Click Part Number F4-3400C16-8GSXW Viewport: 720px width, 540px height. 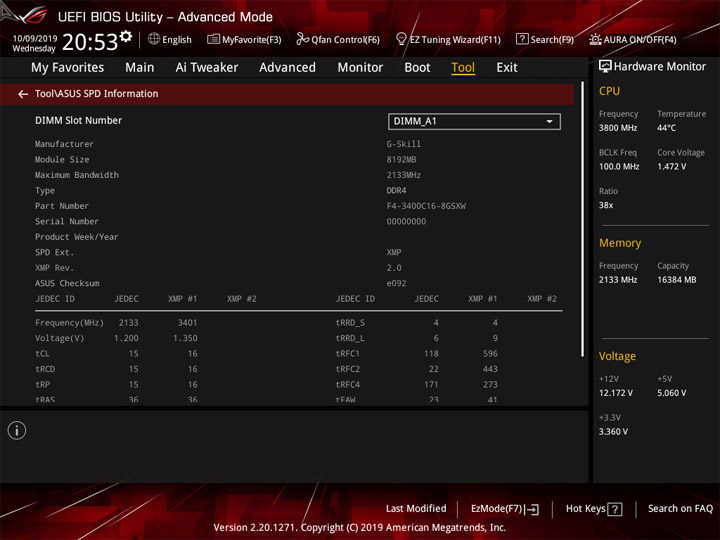coord(426,206)
